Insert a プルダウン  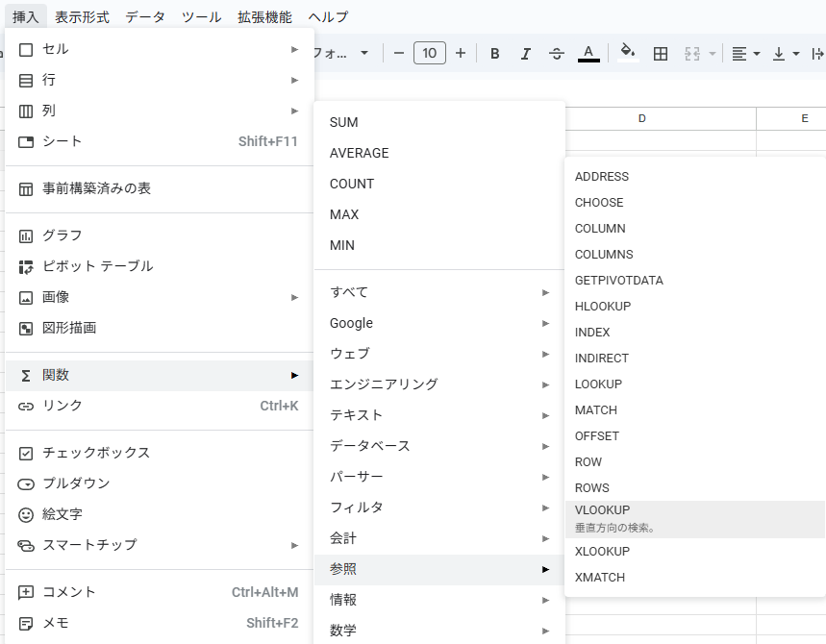[x=159, y=483]
